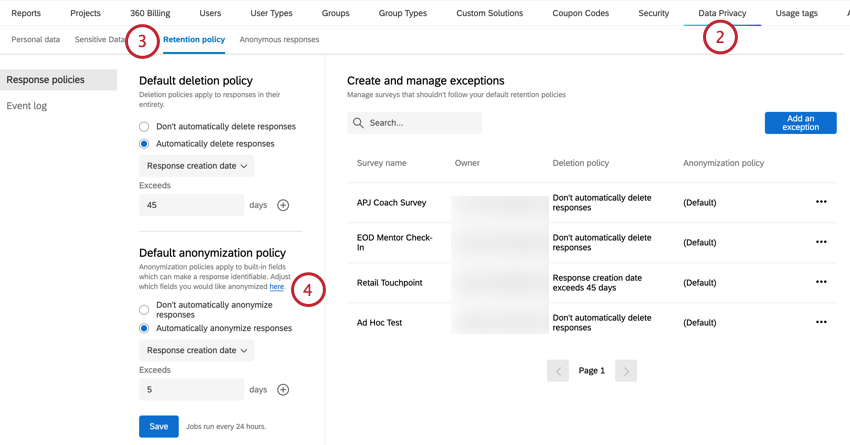The height and width of the screenshot is (445, 850).
Task: Click Add an exception button
Action: pos(800,123)
